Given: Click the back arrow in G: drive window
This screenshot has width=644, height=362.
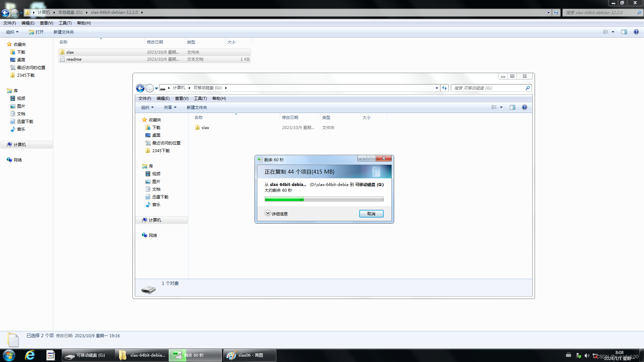Looking at the screenshot, I should pos(140,88).
